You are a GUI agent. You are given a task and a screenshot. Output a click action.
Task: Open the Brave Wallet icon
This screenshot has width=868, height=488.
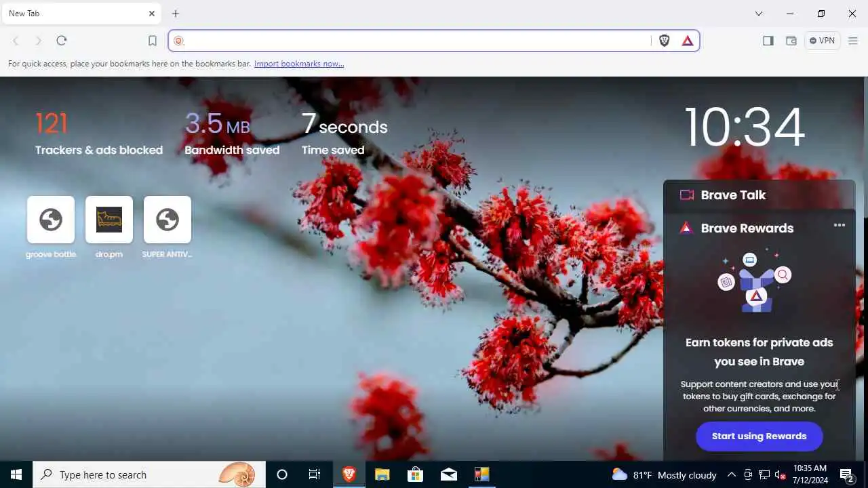click(791, 41)
